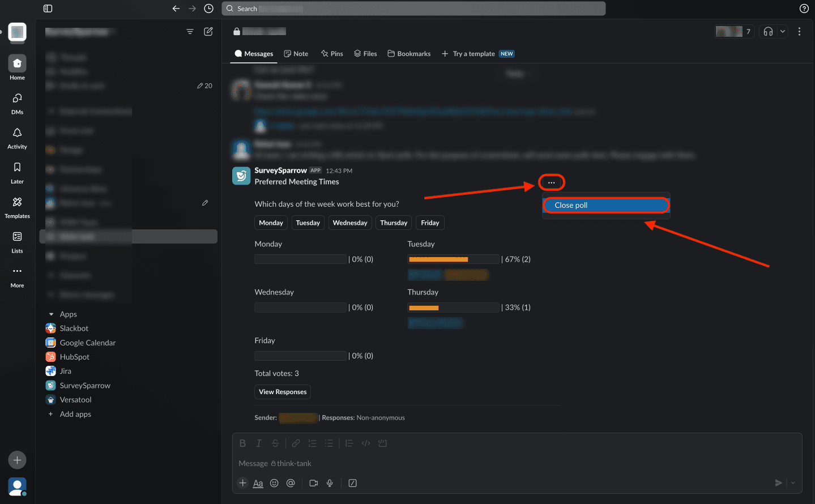Toggle Aa formatting toolbar visibility
815x504 pixels.
[x=258, y=483]
